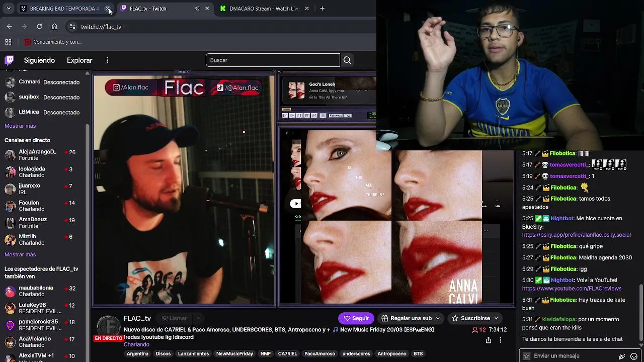
Task: Click Cxnnard avatar in sidebar
Action: (x=10, y=82)
